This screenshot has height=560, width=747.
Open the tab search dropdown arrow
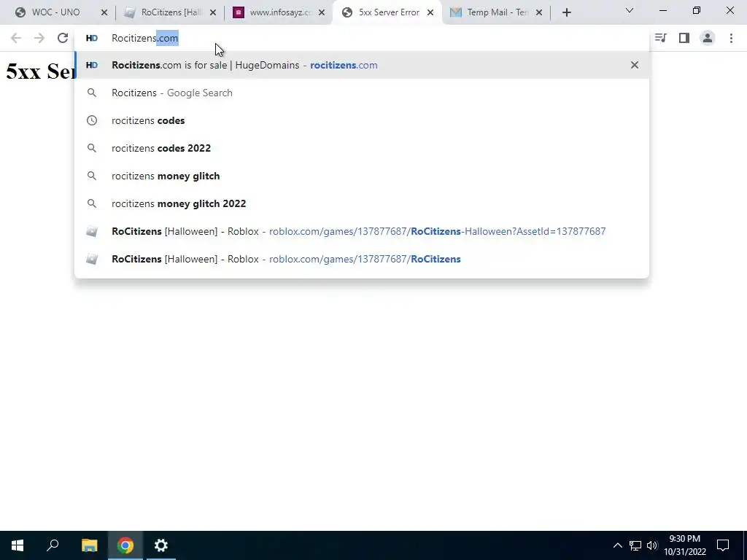[630, 10]
